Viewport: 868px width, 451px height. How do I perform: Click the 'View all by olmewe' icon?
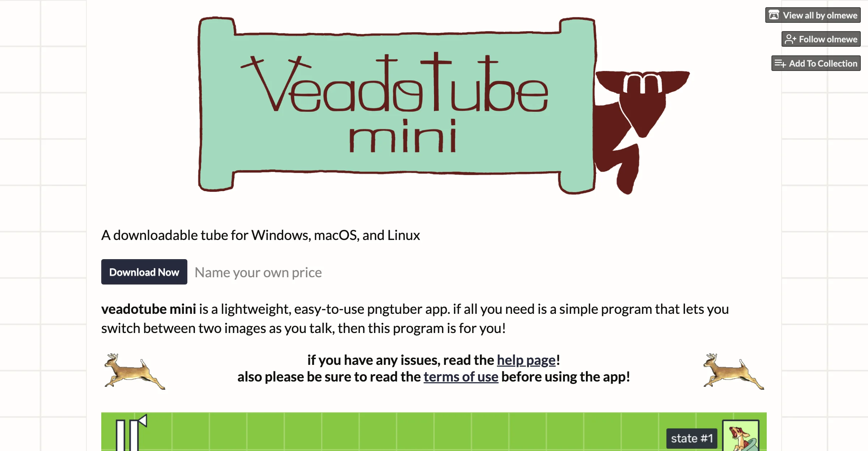(775, 15)
